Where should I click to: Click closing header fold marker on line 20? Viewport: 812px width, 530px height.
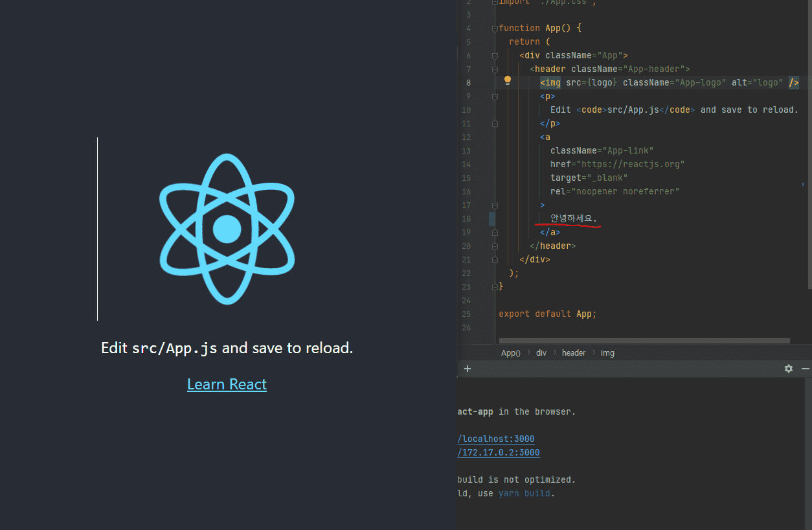click(495, 246)
